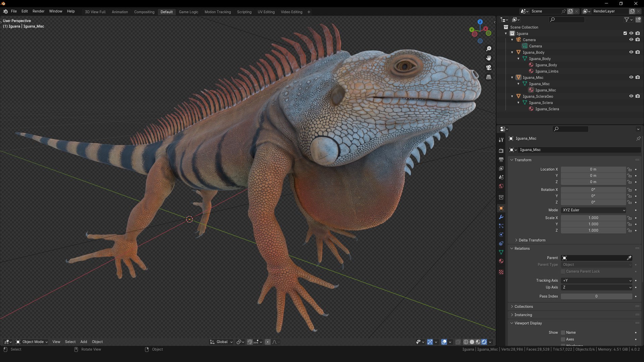This screenshot has height=362, width=644.
Task: Open the Output properties tab
Action: pyautogui.click(x=501, y=160)
